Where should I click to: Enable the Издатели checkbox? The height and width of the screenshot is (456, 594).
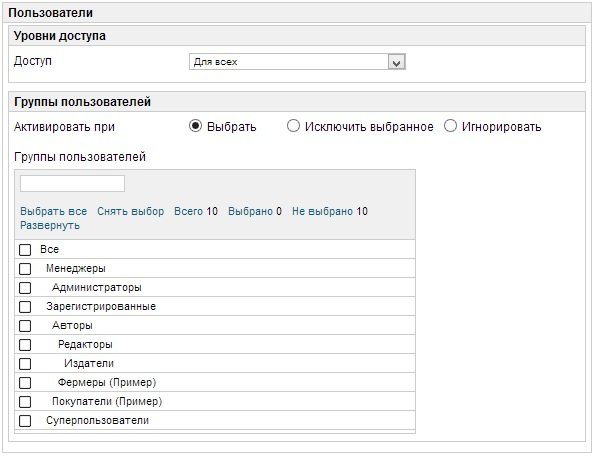click(x=25, y=364)
